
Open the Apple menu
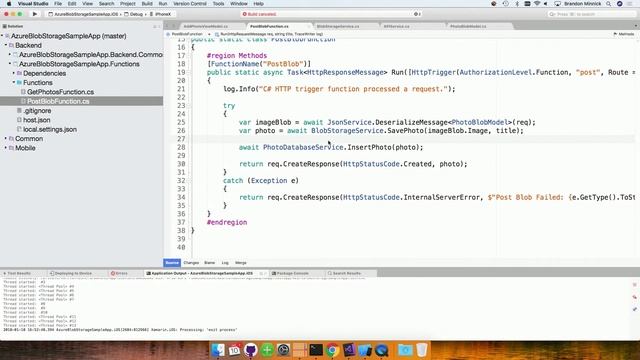9,4
